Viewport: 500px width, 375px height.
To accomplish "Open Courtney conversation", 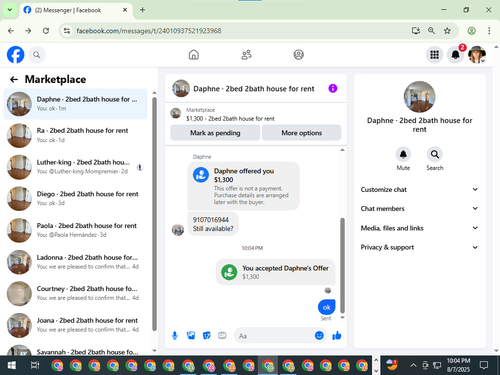I will pyautogui.click(x=75, y=293).
